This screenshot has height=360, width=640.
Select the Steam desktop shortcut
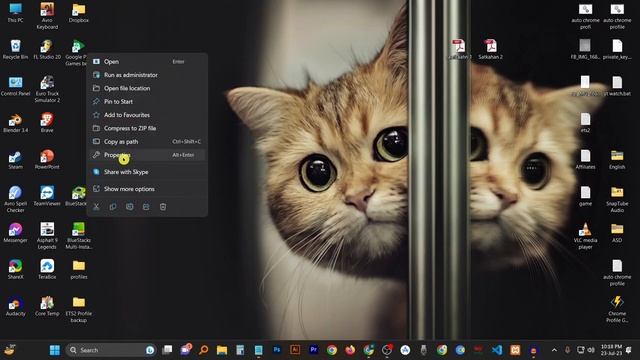16,160
